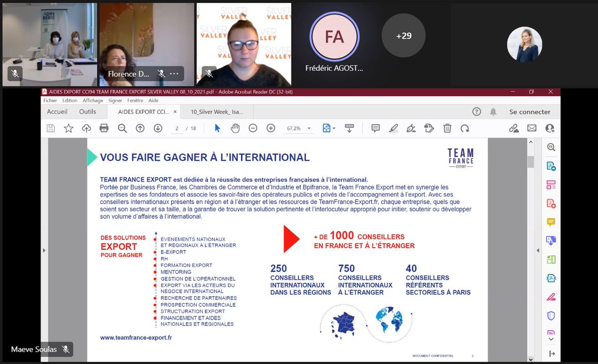Open the Aide menu
This screenshot has height=364, width=598.
tap(153, 100)
